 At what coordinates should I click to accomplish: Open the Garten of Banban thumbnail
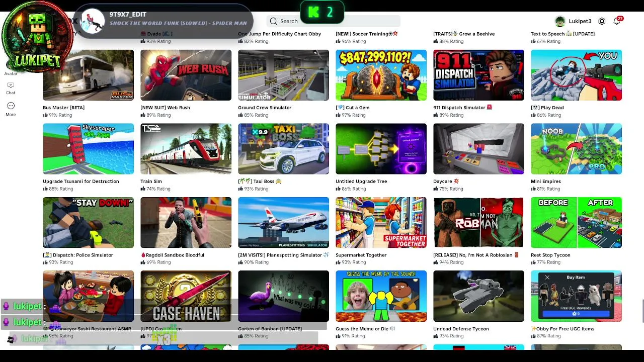coord(284,296)
